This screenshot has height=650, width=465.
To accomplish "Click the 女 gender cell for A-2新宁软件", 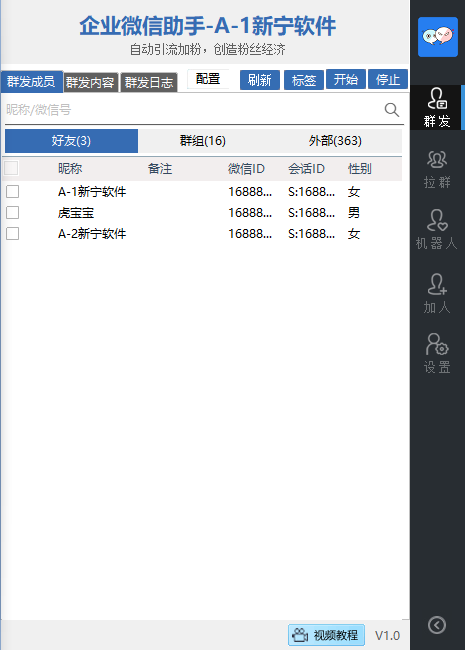I will [354, 234].
